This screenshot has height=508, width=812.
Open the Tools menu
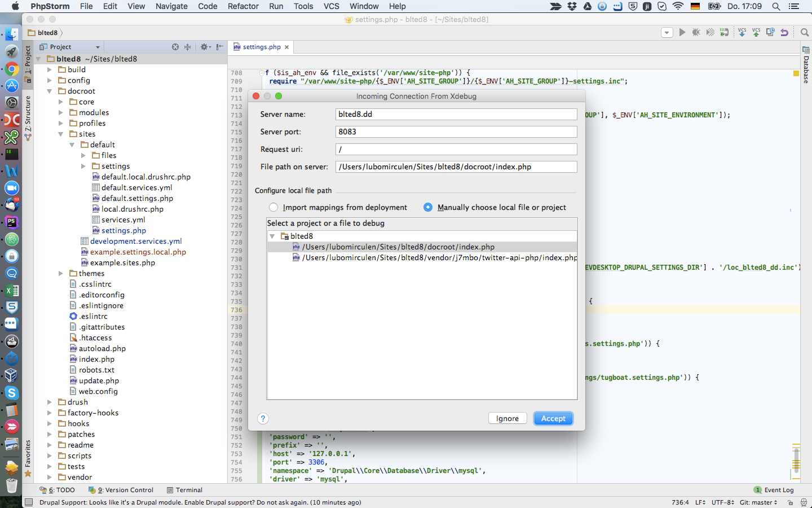tap(303, 6)
